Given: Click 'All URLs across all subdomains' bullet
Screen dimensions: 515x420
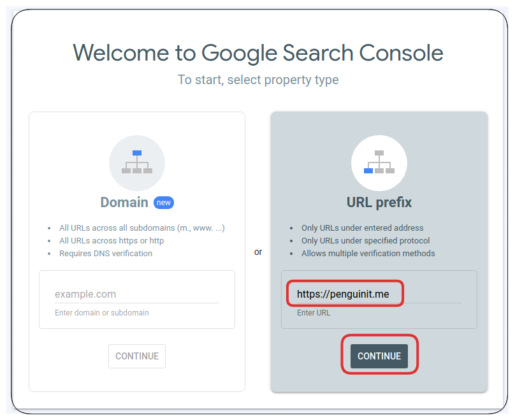Looking at the screenshot, I should [142, 228].
